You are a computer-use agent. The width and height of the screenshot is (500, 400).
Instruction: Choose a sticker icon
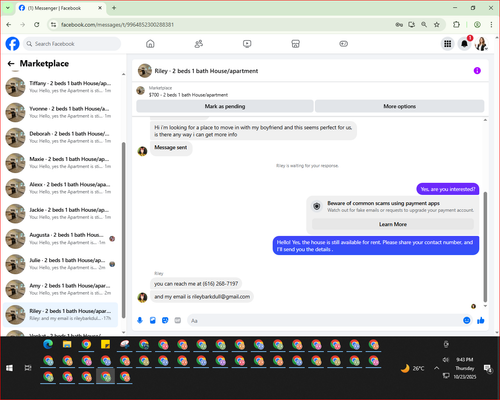(165, 320)
